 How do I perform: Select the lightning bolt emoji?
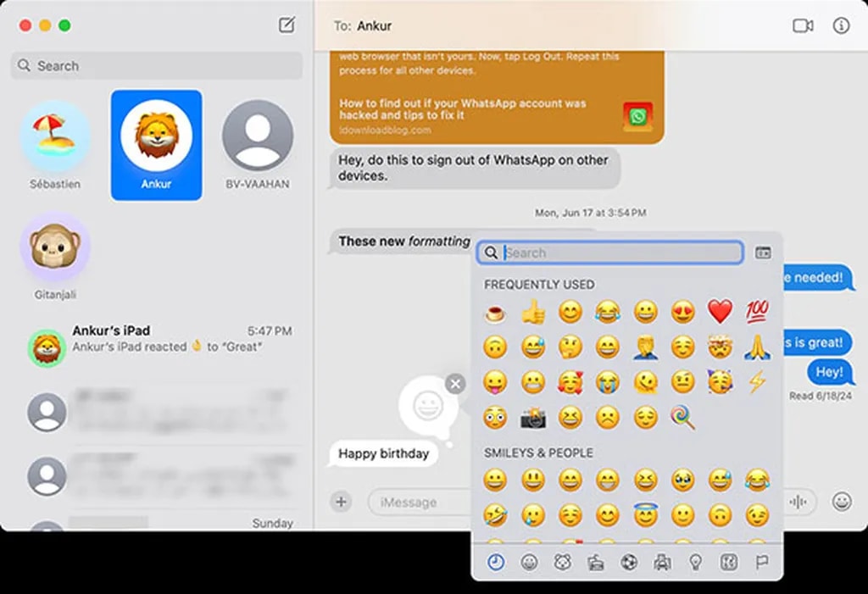click(756, 382)
